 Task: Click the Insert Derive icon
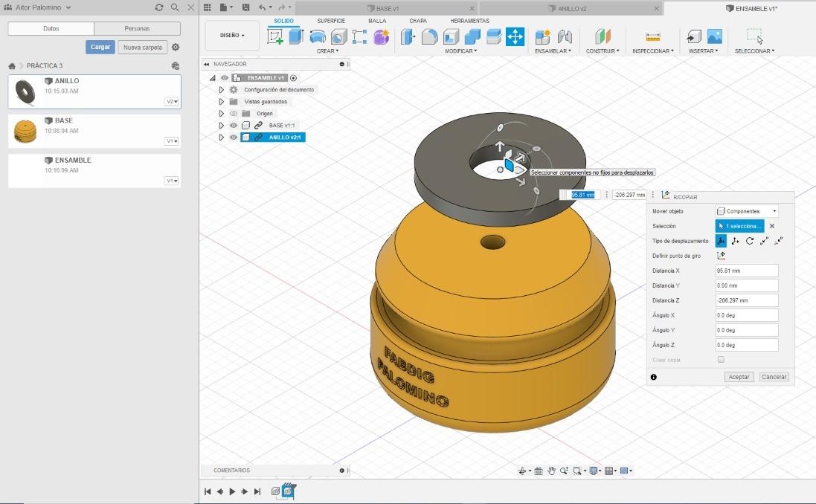(x=694, y=36)
